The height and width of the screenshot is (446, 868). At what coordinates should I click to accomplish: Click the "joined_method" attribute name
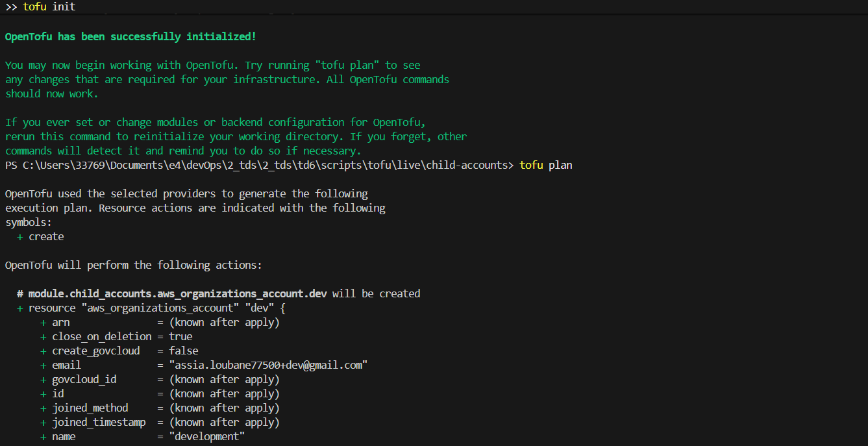coord(90,408)
